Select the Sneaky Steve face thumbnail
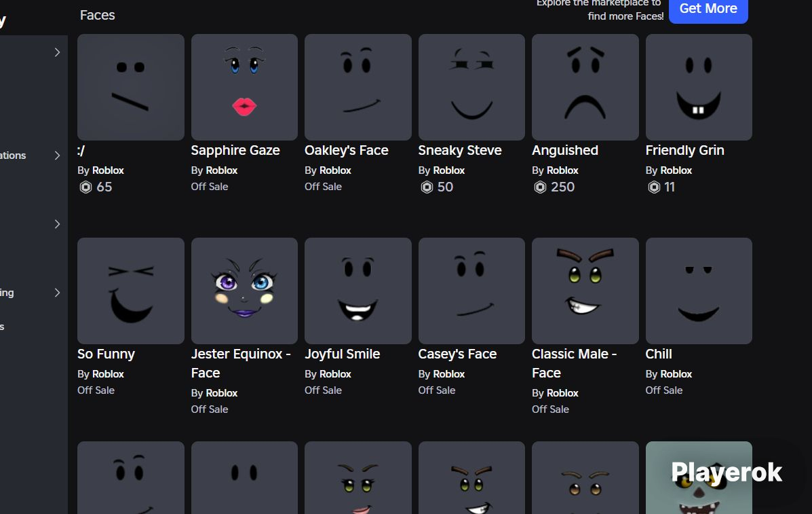The image size is (812, 514). [x=471, y=87]
